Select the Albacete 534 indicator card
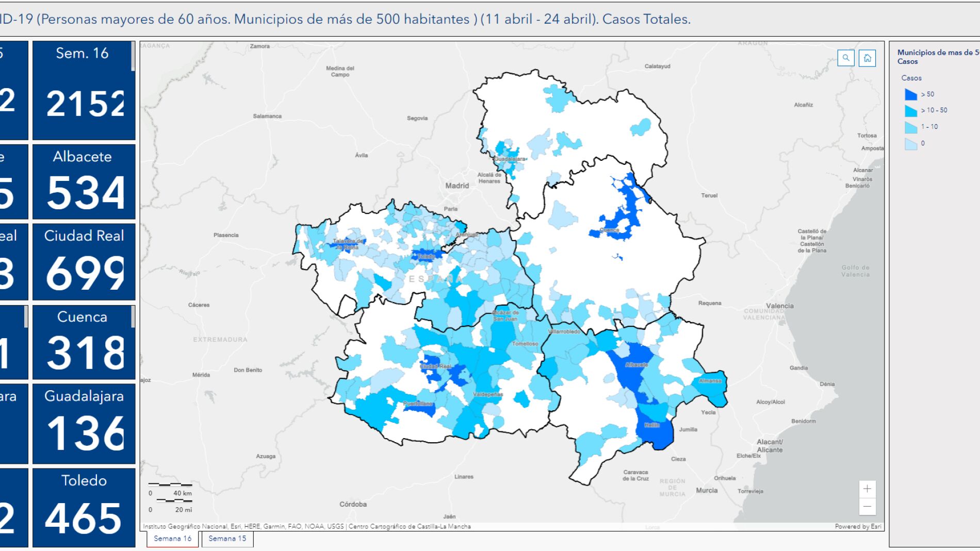This screenshot has width=980, height=551. pyautogui.click(x=84, y=181)
